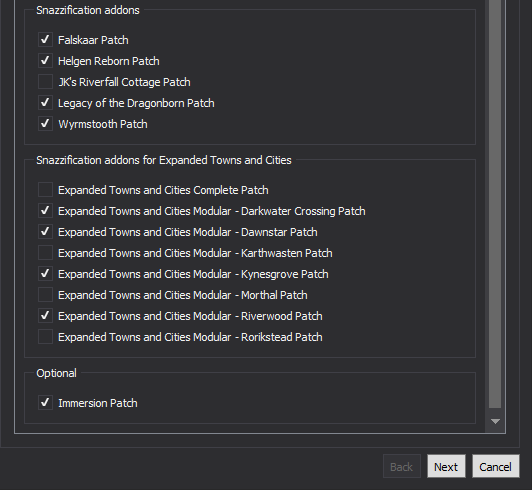
Task: Enable the Rorikstead Patch checkbox
Action: pyautogui.click(x=45, y=337)
